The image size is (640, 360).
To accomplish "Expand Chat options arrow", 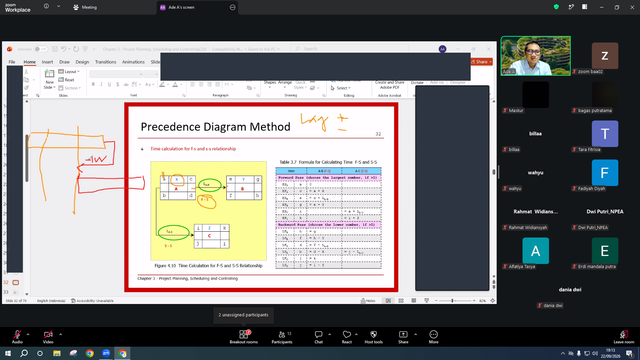I will coord(329,334).
